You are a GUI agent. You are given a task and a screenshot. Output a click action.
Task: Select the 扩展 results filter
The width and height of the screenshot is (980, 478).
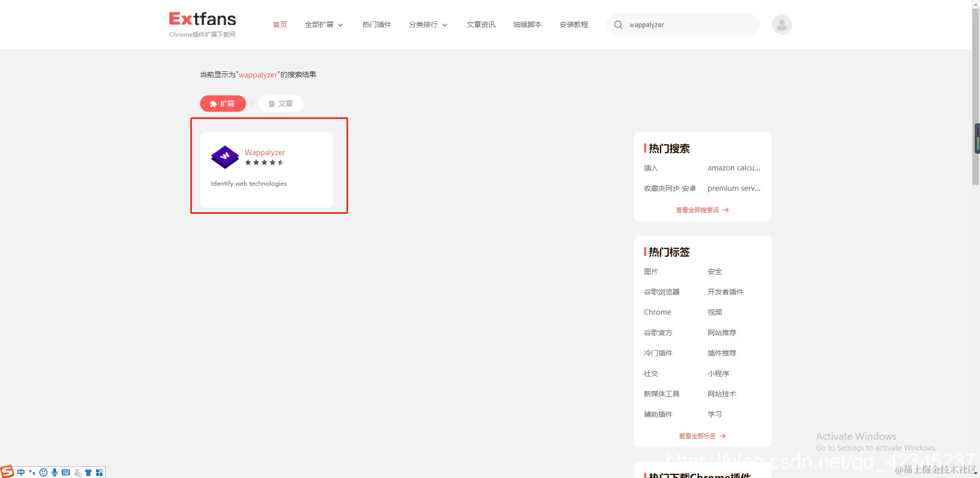pos(223,103)
